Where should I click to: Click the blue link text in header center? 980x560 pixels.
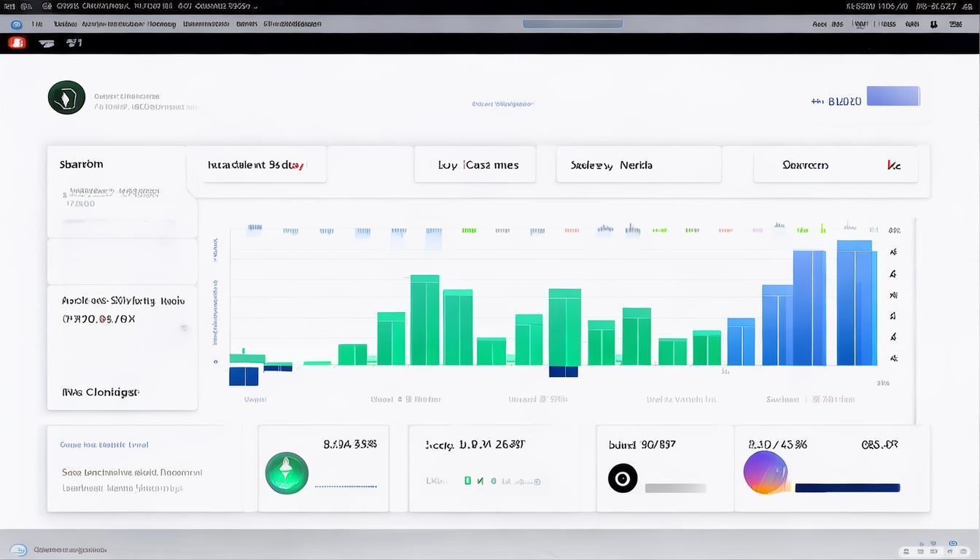pyautogui.click(x=502, y=104)
